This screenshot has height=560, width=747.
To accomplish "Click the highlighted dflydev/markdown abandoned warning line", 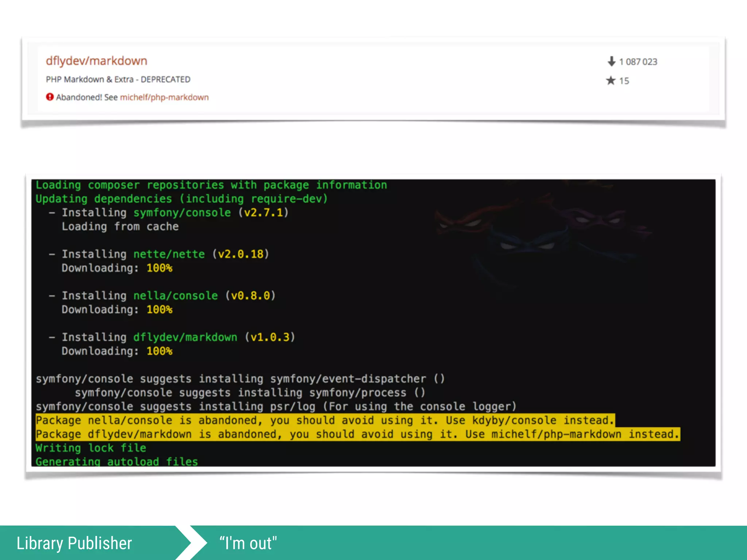I will [x=357, y=434].
